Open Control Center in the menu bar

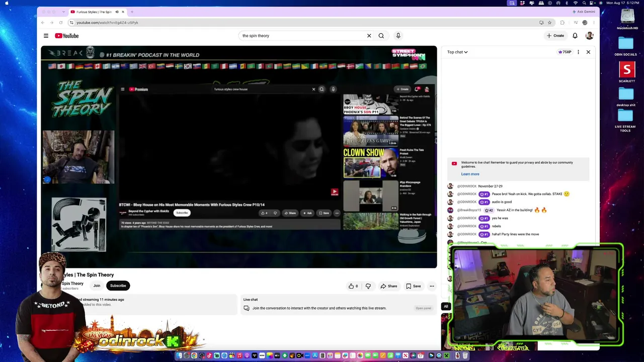(x=592, y=3)
